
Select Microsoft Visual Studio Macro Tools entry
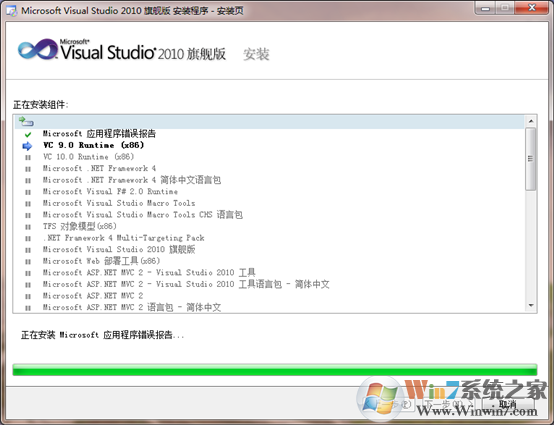(119, 203)
